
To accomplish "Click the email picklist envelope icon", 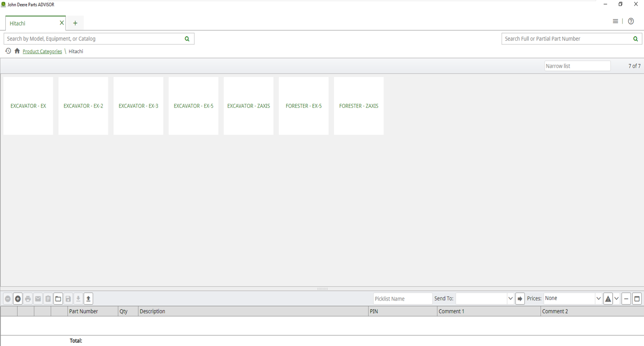I will [x=38, y=299].
